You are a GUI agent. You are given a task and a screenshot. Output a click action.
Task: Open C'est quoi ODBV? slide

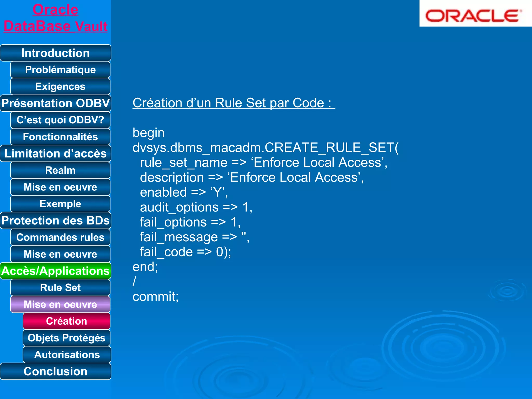pyautogui.click(x=60, y=120)
